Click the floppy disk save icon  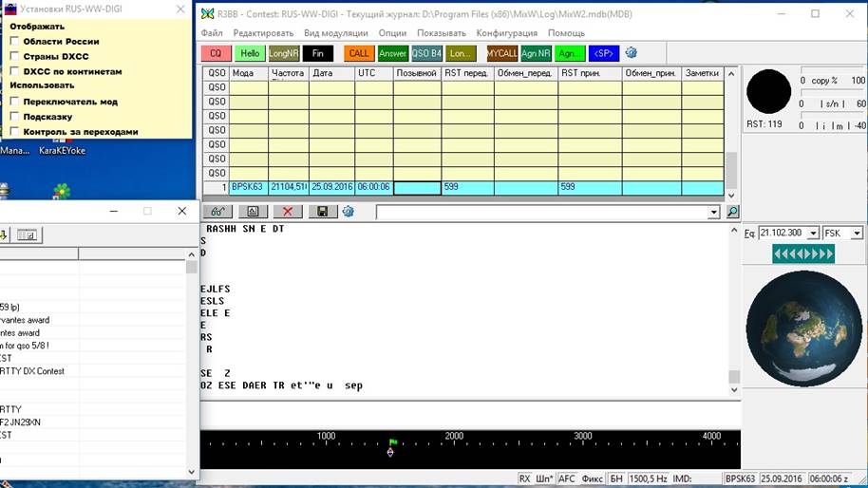coord(322,212)
